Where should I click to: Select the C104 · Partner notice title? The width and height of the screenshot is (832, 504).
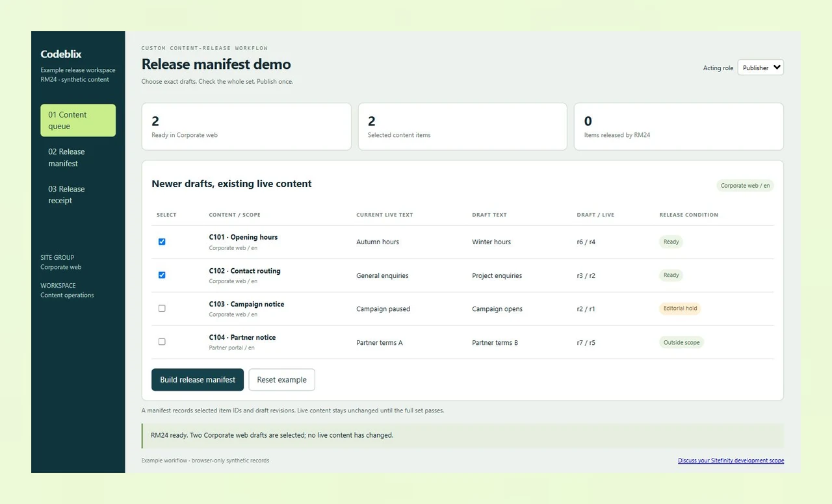point(242,338)
